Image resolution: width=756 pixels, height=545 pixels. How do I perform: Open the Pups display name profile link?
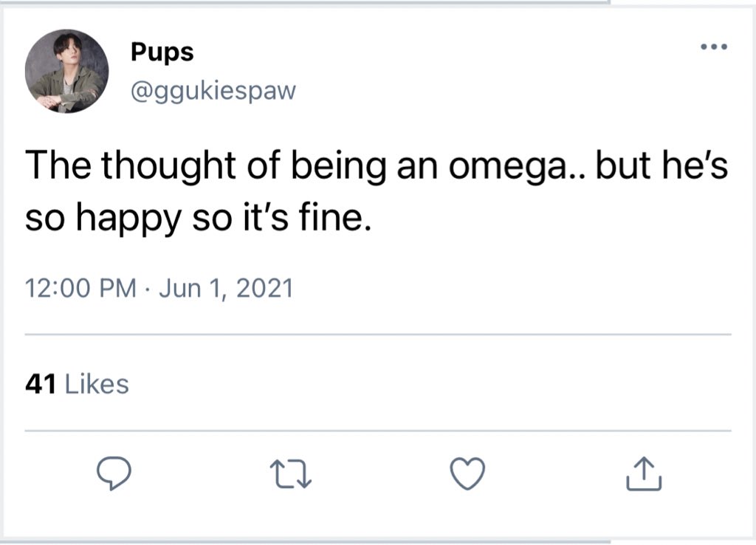(162, 52)
